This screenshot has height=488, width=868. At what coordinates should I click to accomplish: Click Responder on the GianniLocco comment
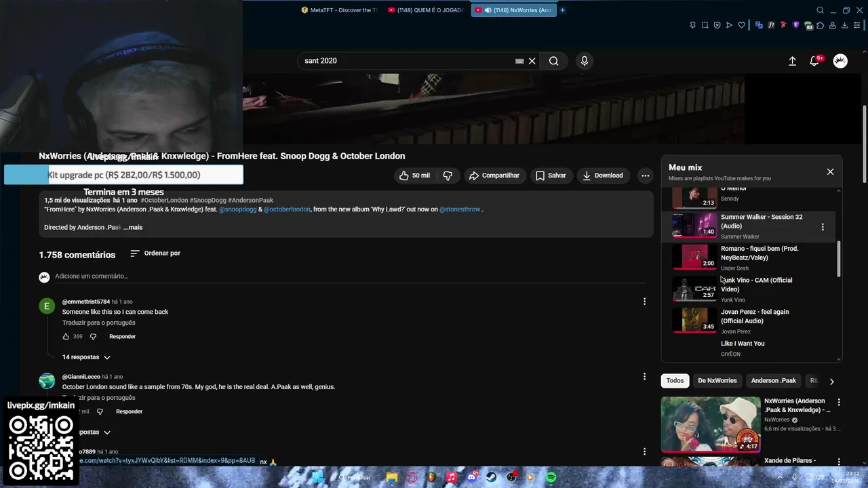129,411
